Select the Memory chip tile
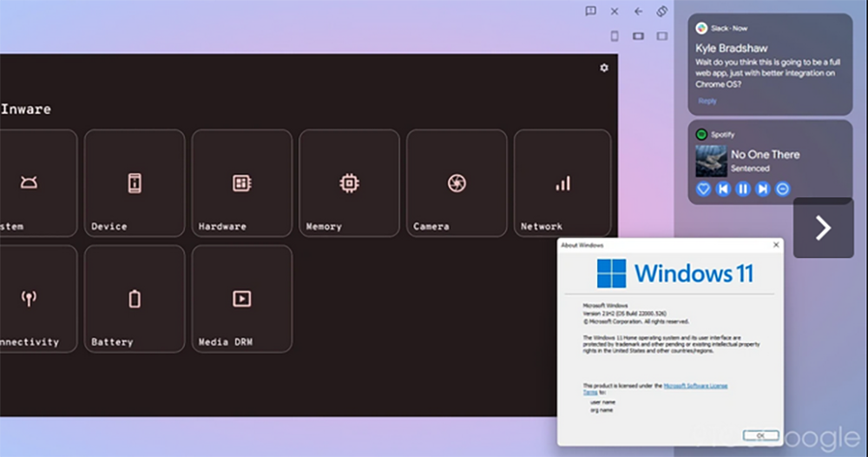Image resolution: width=868 pixels, height=457 pixels. 349,183
